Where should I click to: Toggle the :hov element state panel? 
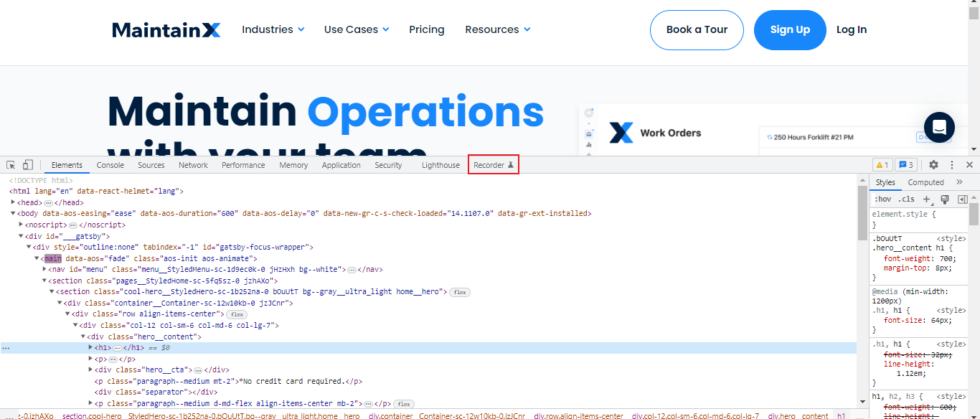tap(882, 199)
